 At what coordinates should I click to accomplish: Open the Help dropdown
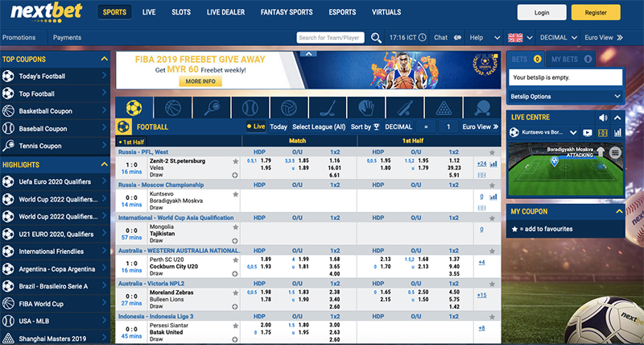tap(485, 37)
